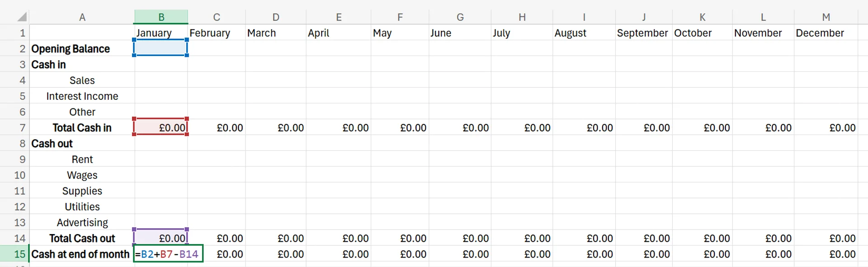Click the Total Cash in £0.00 January cell

(x=160, y=127)
